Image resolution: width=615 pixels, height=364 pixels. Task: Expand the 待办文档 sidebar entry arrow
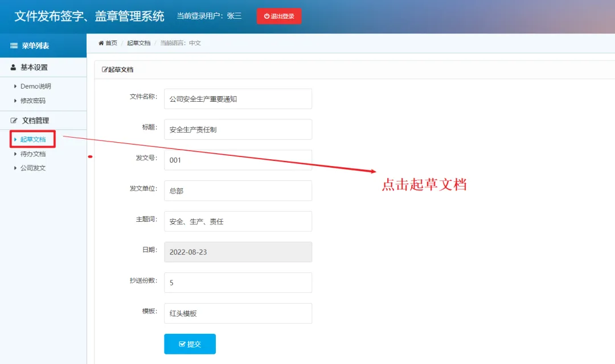(x=15, y=154)
